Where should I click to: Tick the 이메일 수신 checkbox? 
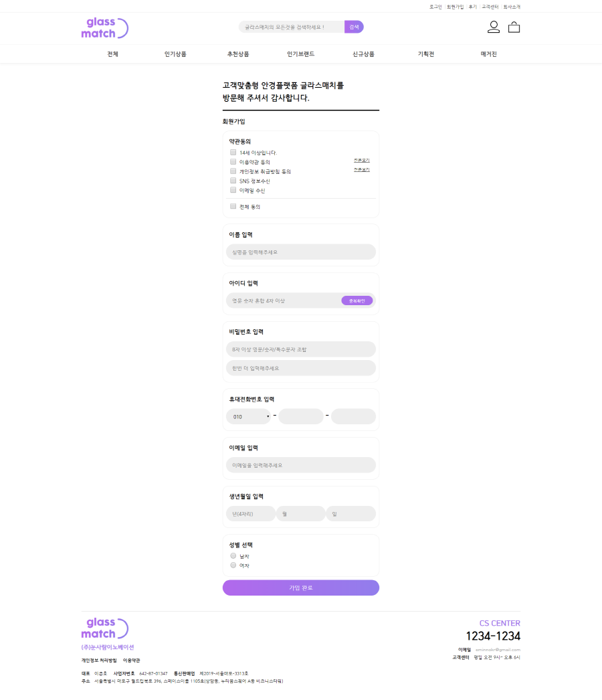[233, 190]
